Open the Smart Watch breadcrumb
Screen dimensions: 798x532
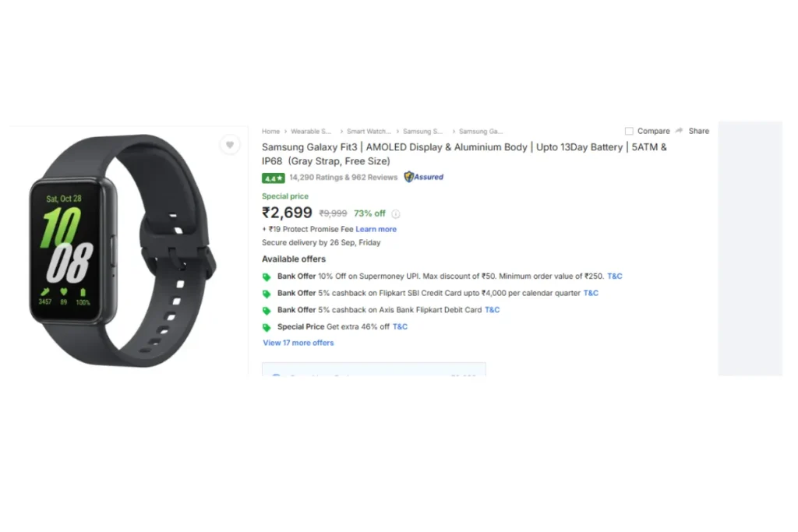click(x=369, y=131)
